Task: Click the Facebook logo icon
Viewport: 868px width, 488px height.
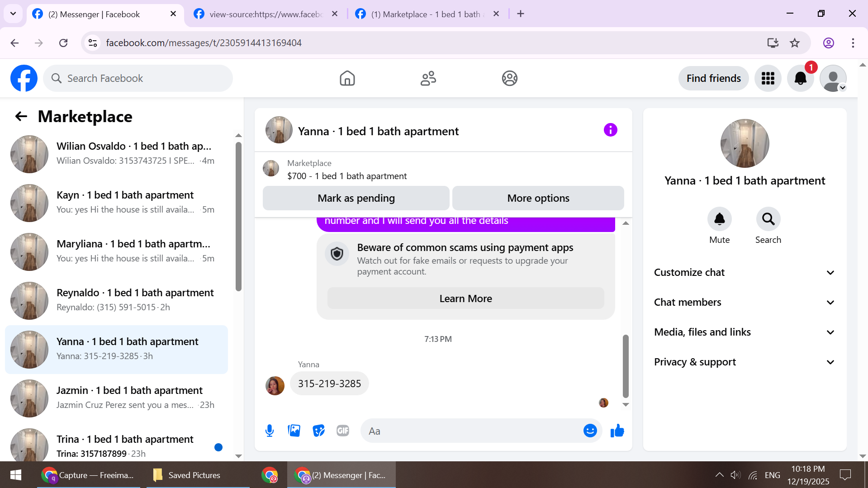Action: point(24,78)
